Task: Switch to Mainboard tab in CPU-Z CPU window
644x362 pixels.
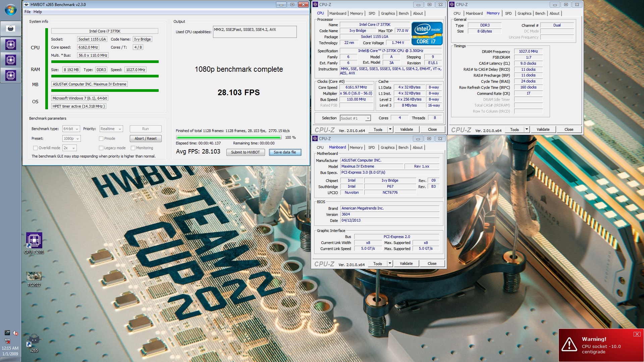Action: pos(337,13)
